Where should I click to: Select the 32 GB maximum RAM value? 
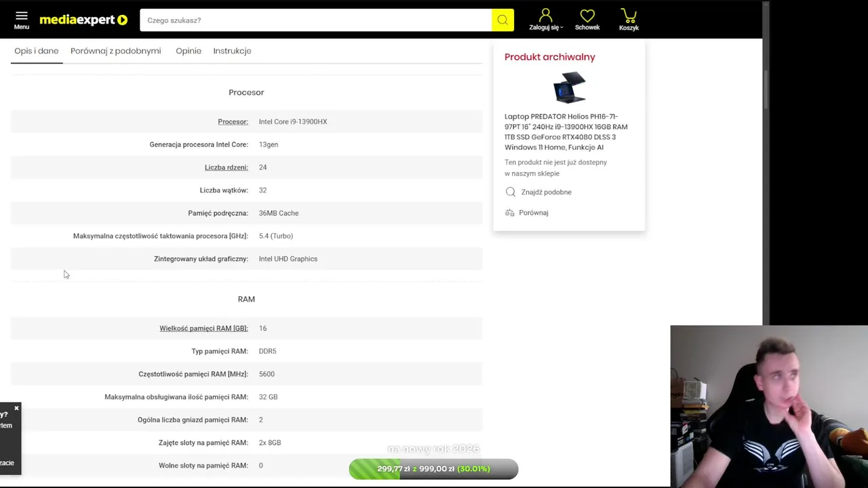(268, 397)
